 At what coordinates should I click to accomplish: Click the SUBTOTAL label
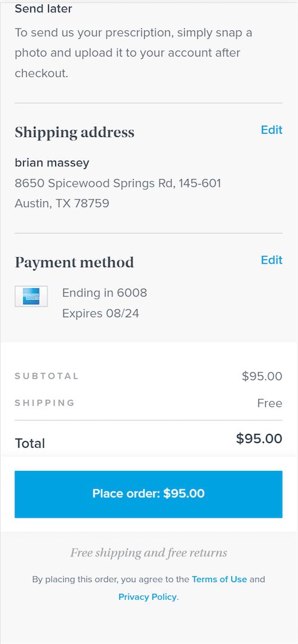(46, 376)
